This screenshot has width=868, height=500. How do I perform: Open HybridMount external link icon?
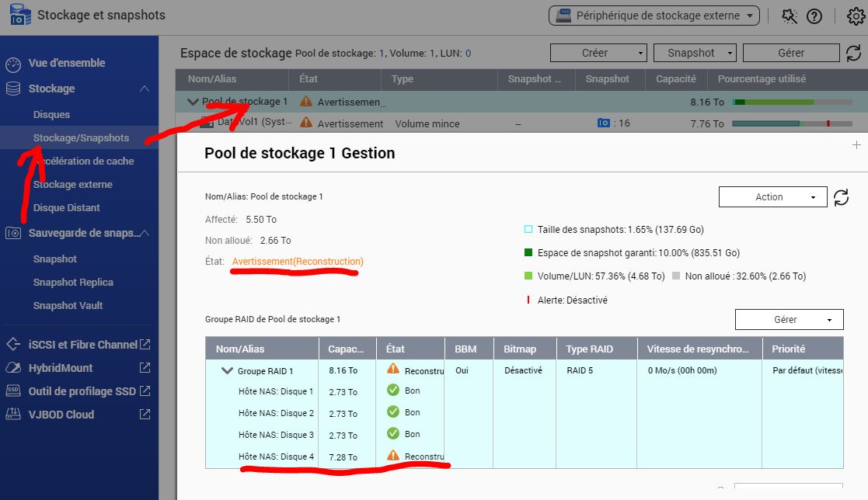click(x=145, y=367)
